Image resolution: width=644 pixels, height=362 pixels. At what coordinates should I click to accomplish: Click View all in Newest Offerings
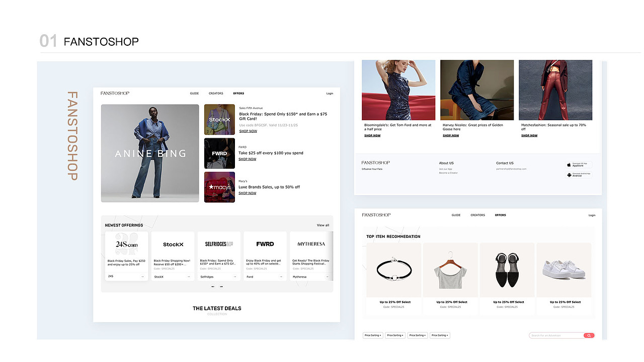[323, 225]
